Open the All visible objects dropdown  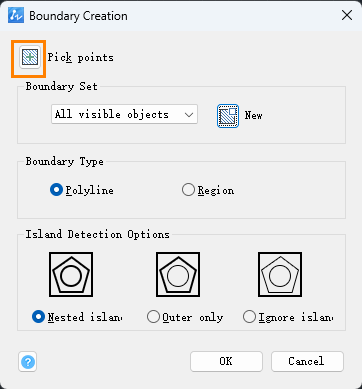[124, 114]
